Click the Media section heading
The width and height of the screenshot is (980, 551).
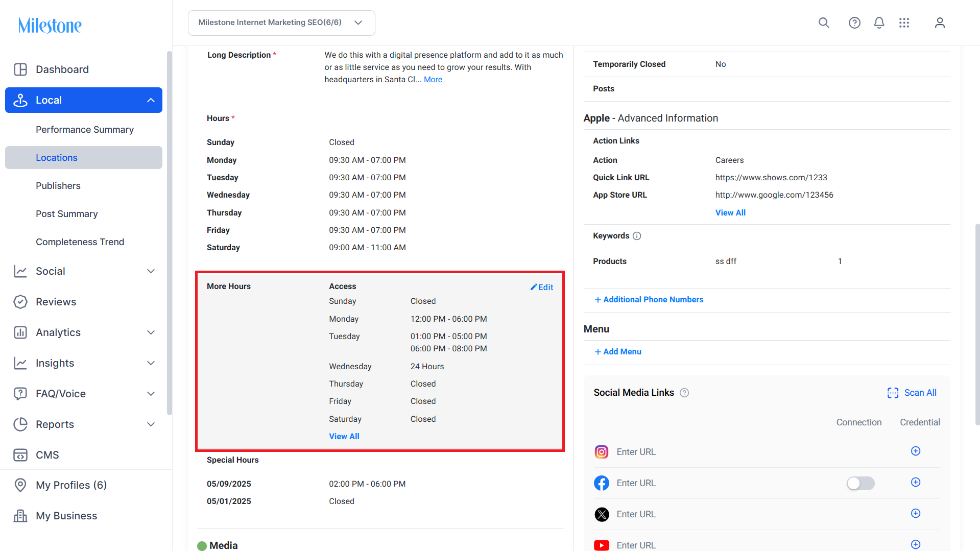click(x=224, y=545)
